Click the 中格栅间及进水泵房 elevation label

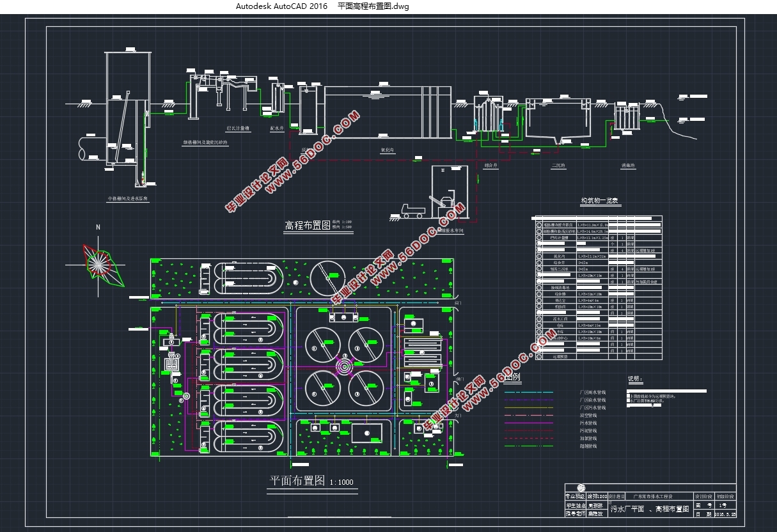(129, 199)
